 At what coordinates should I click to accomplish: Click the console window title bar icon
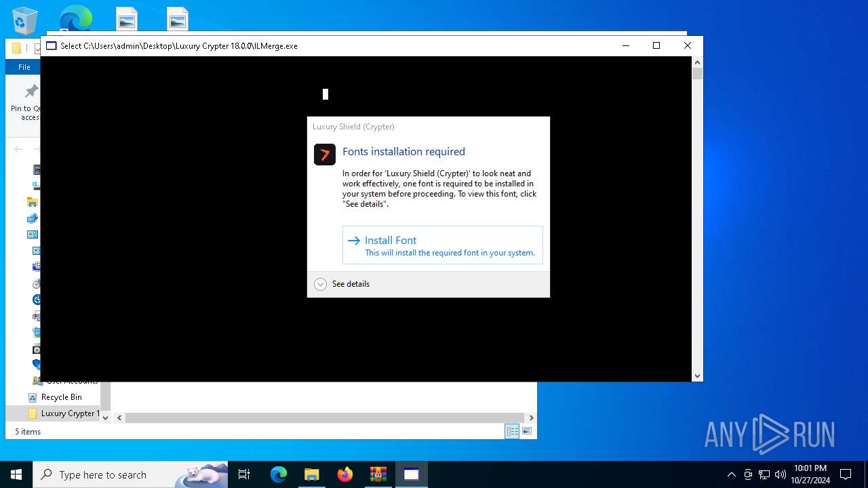point(51,46)
